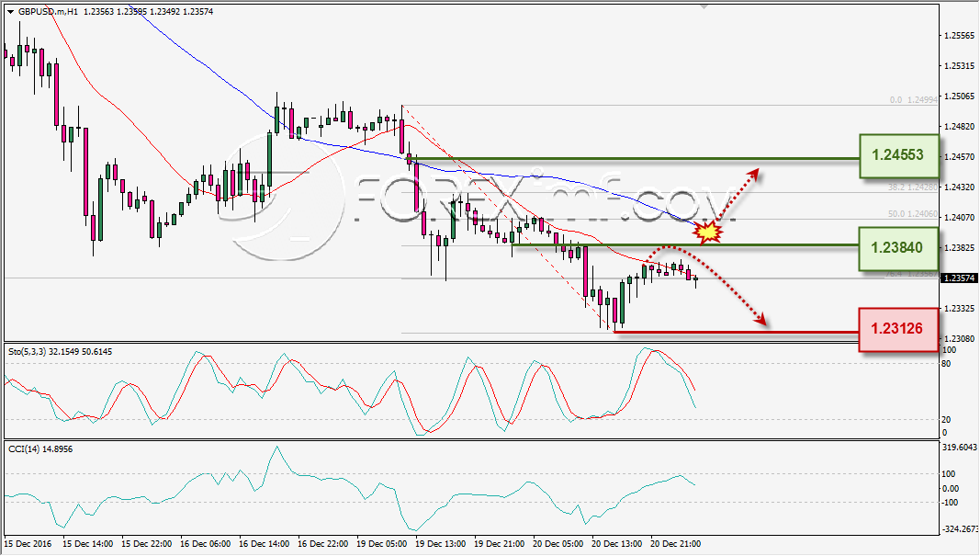This screenshot has height=556, width=980.
Task: Click the 16 Dec 22:00 time axis label
Action: pyautogui.click(x=323, y=543)
